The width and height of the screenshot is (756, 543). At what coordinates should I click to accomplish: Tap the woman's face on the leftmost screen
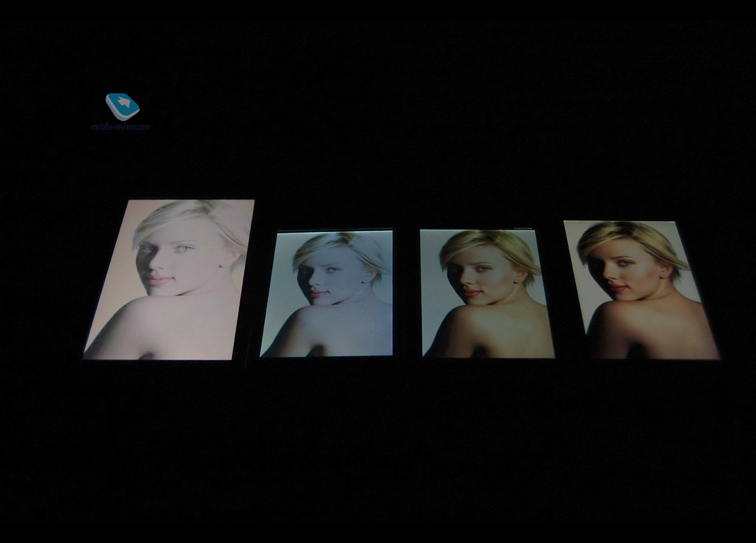tap(167, 257)
